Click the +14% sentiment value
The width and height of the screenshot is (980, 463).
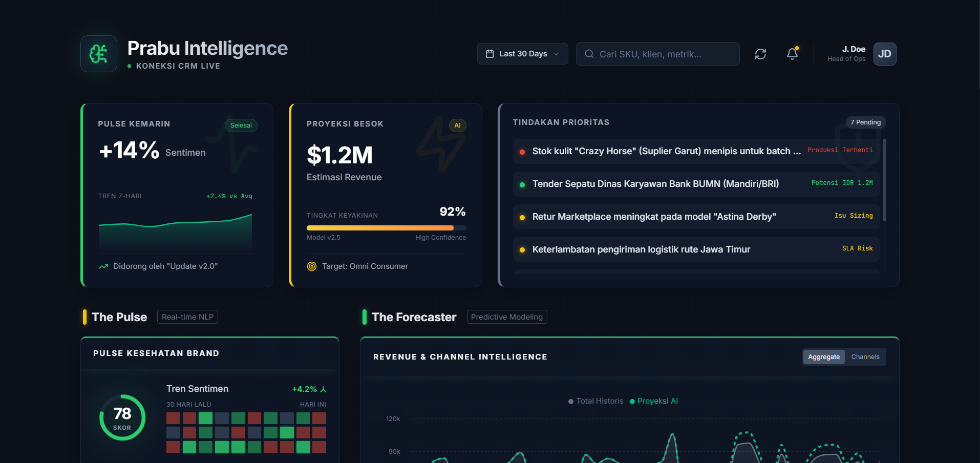129,151
